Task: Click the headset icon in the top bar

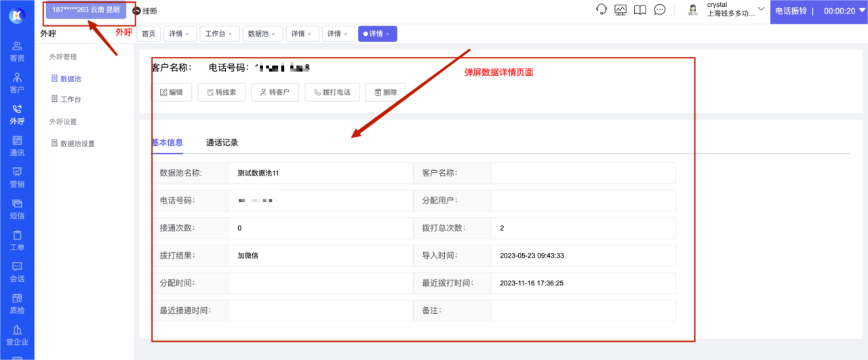Action: [x=601, y=9]
